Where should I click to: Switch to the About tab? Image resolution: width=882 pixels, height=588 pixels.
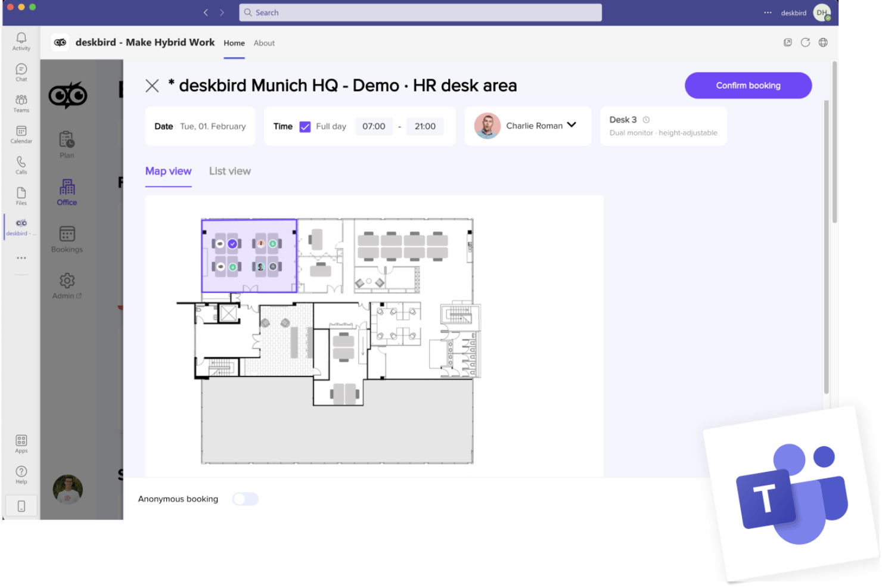pyautogui.click(x=264, y=43)
